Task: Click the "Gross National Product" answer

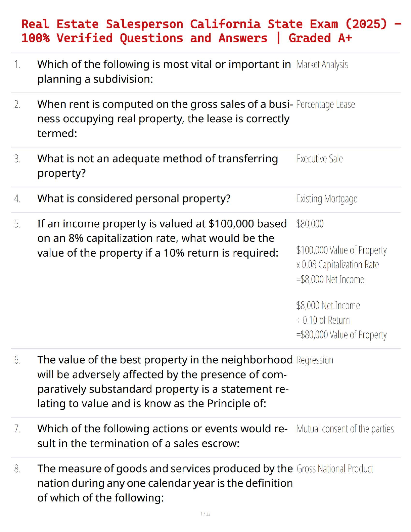Action: click(x=335, y=469)
